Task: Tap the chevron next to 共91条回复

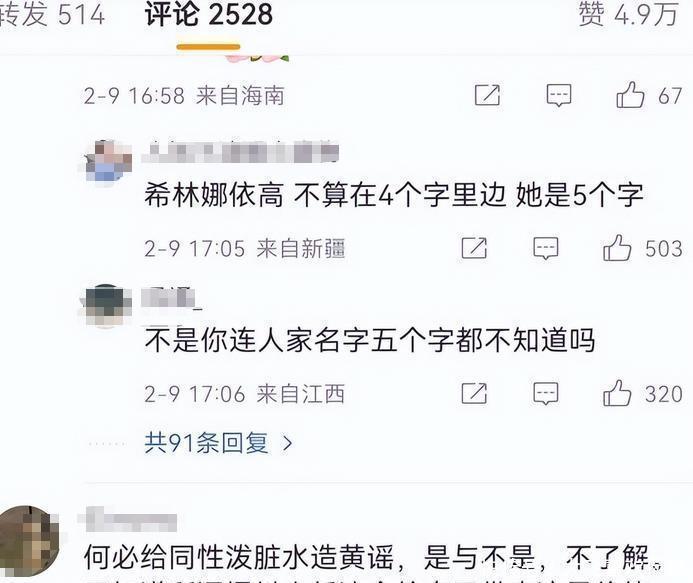Action: click(287, 443)
